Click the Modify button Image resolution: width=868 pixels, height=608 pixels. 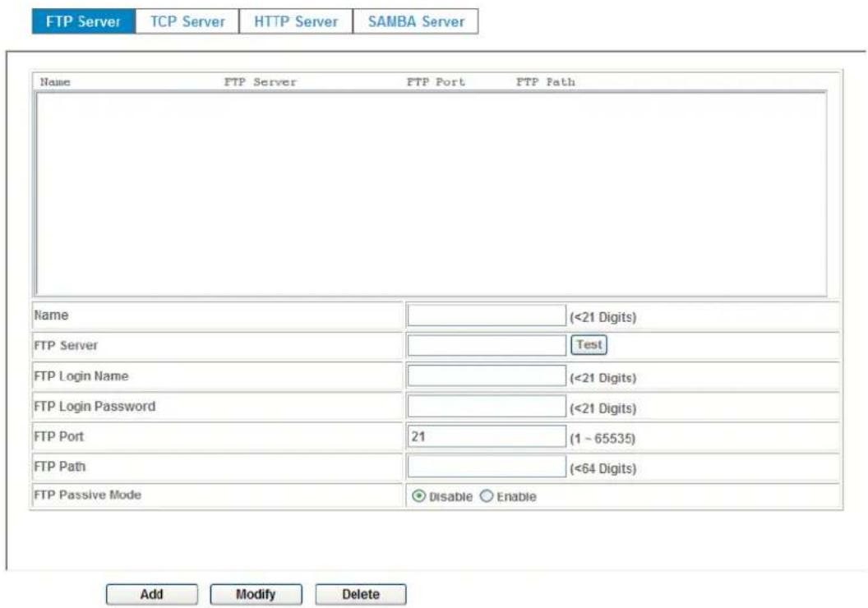point(256,594)
